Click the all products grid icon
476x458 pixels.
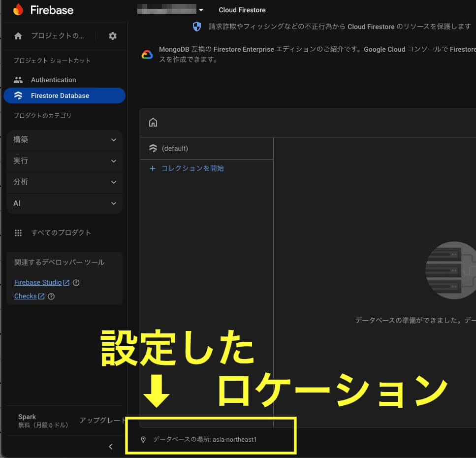tap(18, 233)
